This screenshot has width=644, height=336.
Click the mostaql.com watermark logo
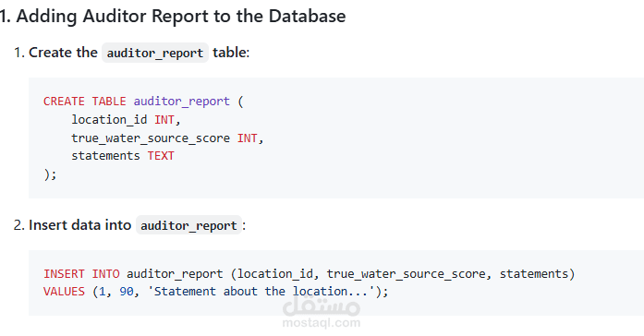[322, 313]
